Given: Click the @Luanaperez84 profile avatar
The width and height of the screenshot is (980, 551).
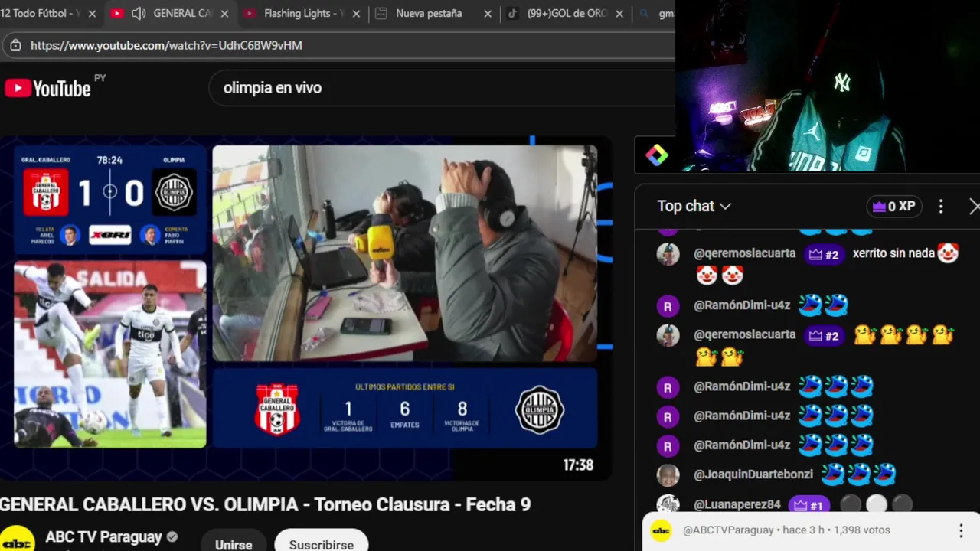Looking at the screenshot, I should 668,504.
